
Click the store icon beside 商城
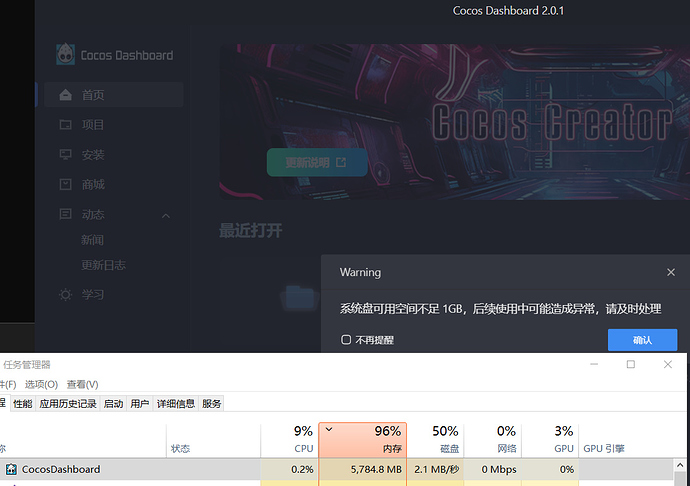click(x=66, y=184)
